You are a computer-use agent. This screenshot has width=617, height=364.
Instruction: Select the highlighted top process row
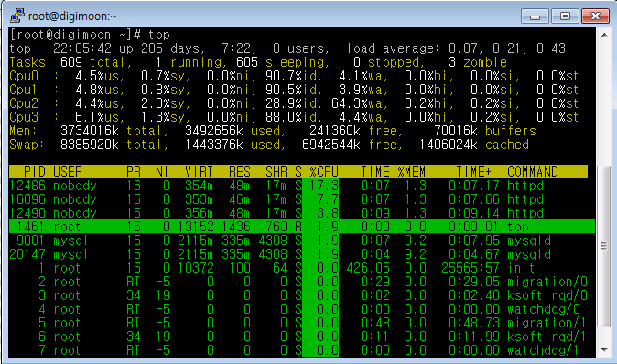pos(301,227)
